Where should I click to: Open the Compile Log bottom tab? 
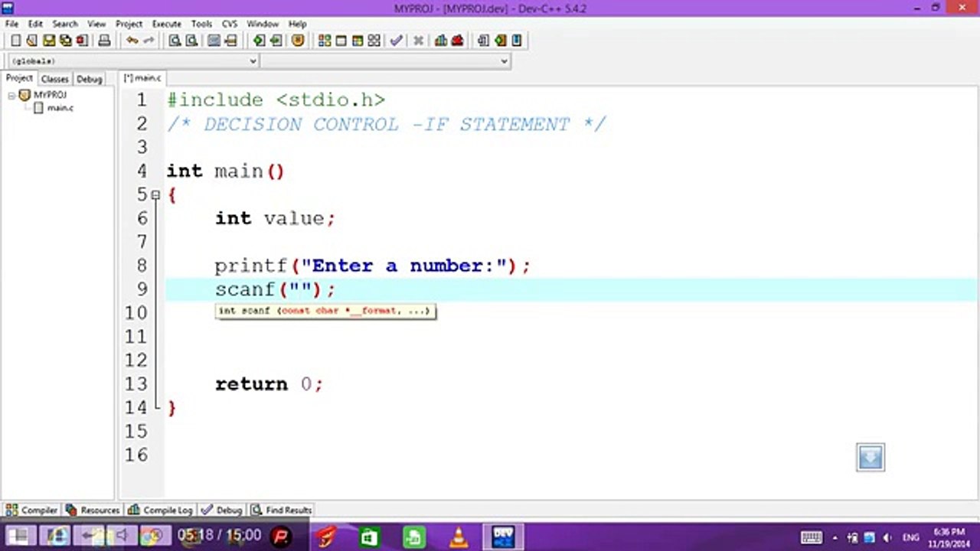[x=161, y=510]
